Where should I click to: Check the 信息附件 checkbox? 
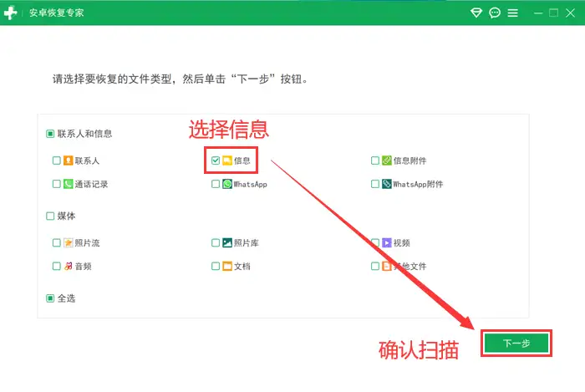click(375, 160)
